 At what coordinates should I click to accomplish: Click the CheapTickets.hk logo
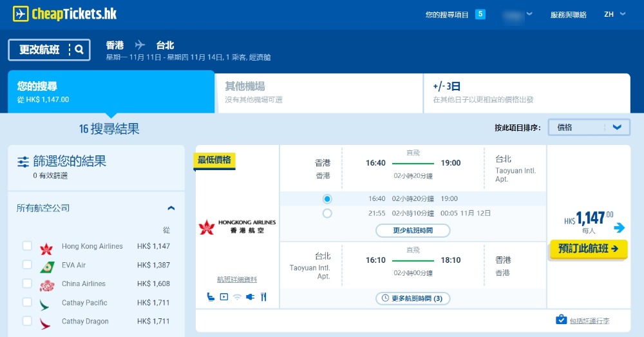[64, 14]
